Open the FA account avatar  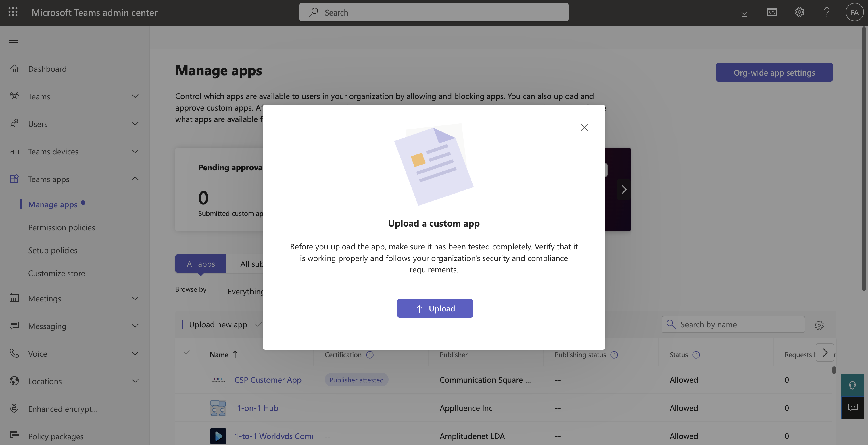[x=854, y=12]
